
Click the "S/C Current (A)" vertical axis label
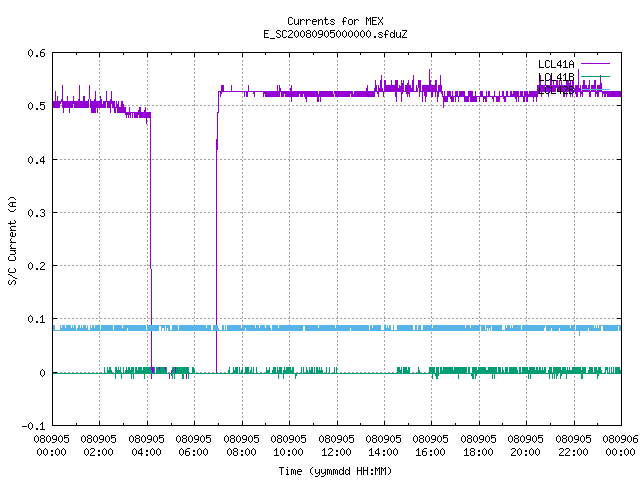(x=13, y=240)
